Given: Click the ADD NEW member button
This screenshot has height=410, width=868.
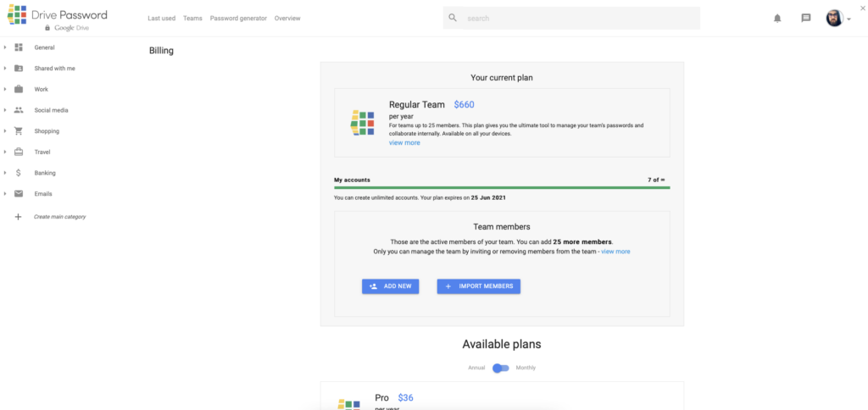Looking at the screenshot, I should click(x=390, y=286).
